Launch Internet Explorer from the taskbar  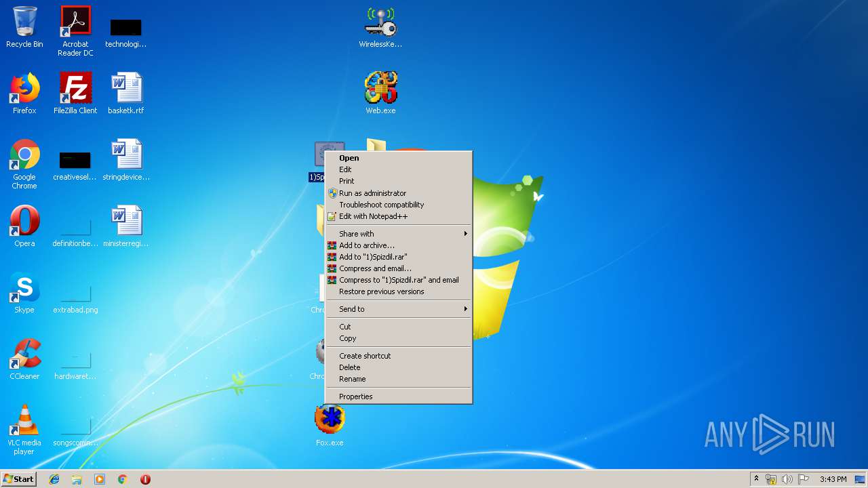click(54, 479)
